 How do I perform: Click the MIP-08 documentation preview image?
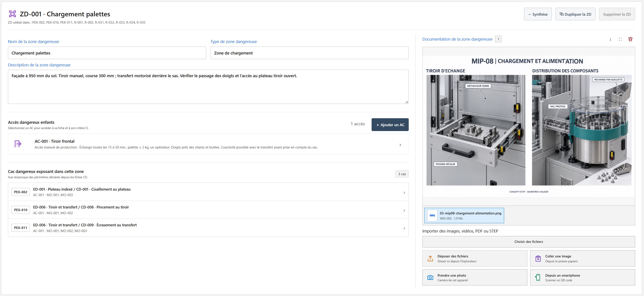tap(528, 126)
